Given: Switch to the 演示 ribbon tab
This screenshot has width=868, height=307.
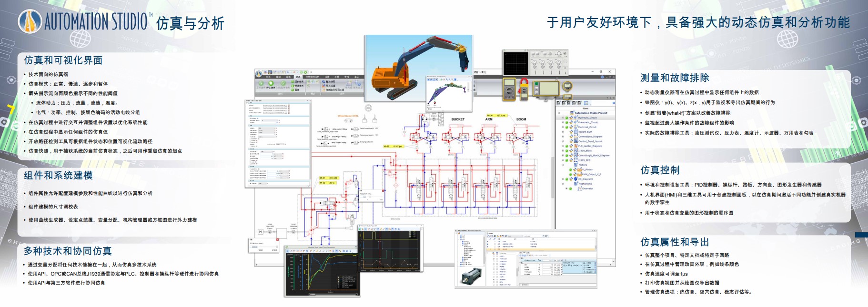Looking at the screenshot, I should click(356, 77).
